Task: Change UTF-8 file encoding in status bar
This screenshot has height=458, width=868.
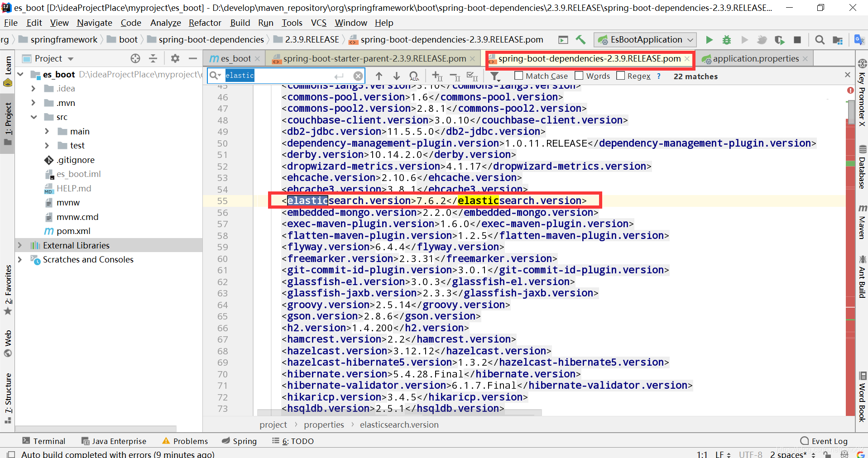Action: tap(750, 454)
